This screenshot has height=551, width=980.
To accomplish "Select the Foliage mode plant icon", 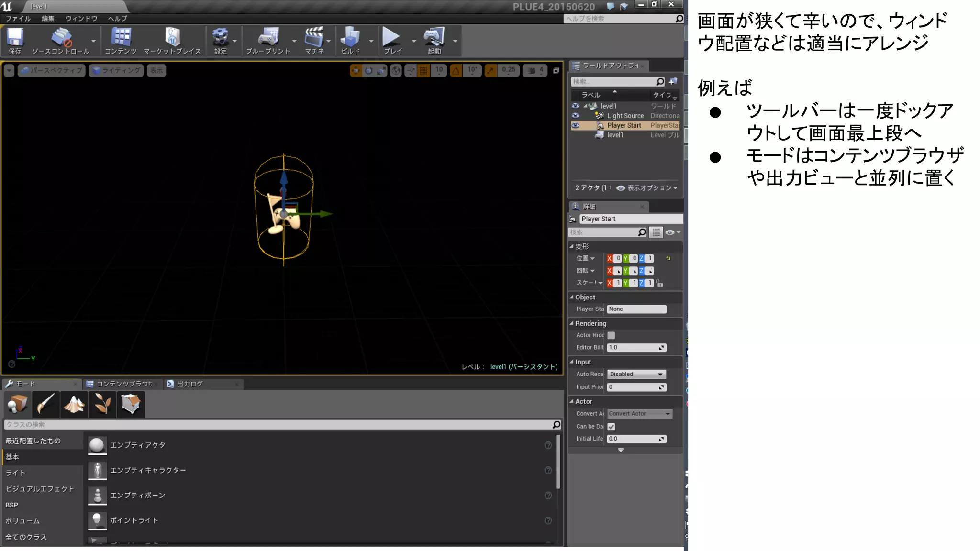I will [x=102, y=404].
